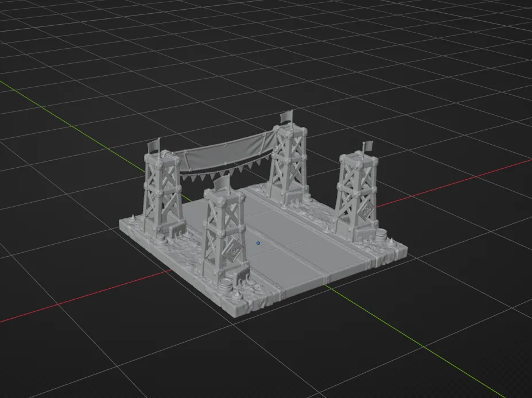Image resolution: width=532 pixels, height=398 pixels.
Task: Select the rear center tower's cross braces
Action: pos(289,163)
